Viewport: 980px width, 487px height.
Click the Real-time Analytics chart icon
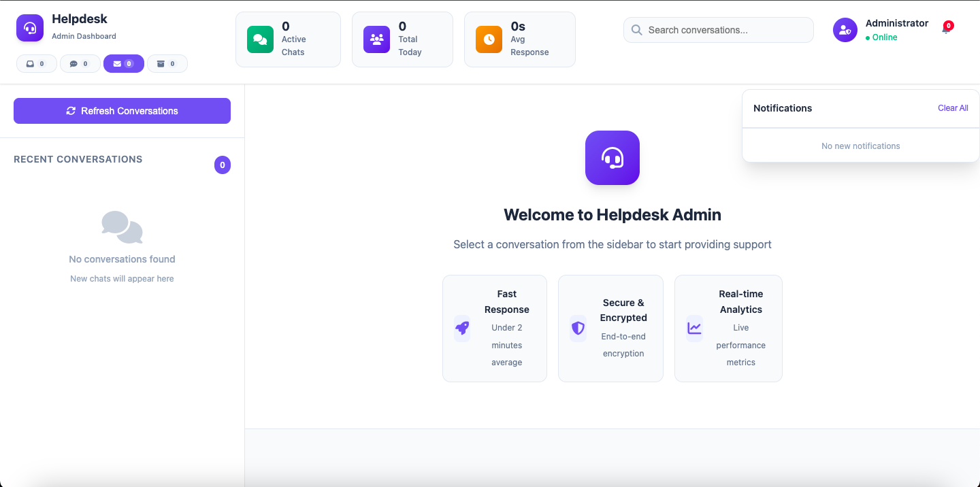pyautogui.click(x=694, y=329)
